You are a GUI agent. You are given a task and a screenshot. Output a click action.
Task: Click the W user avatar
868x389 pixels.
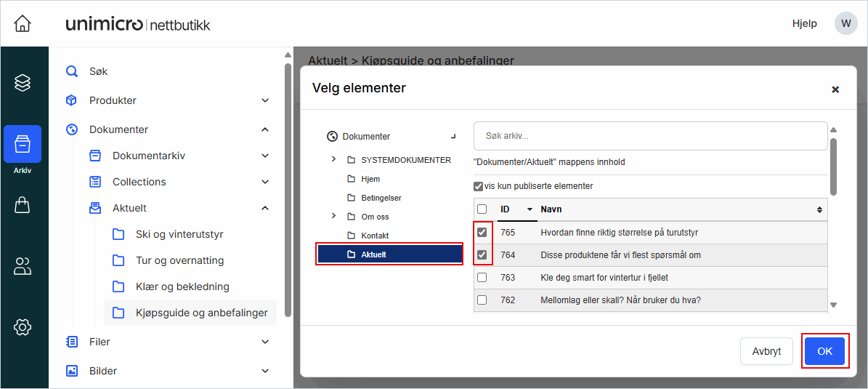tap(845, 23)
